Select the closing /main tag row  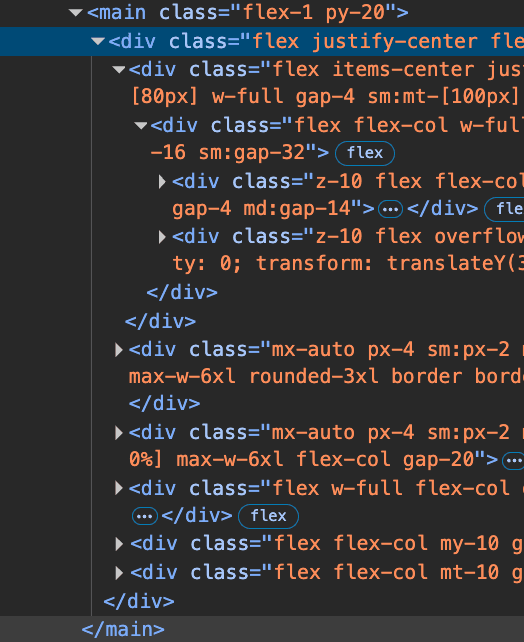[x=262, y=629]
